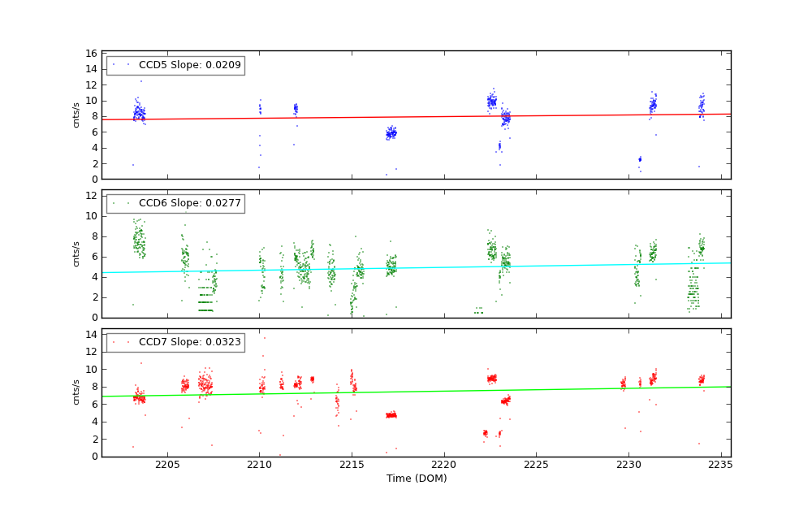Click the CCD6 Slope: 0.0277 legend label
The image size is (812, 507).
tap(189, 203)
